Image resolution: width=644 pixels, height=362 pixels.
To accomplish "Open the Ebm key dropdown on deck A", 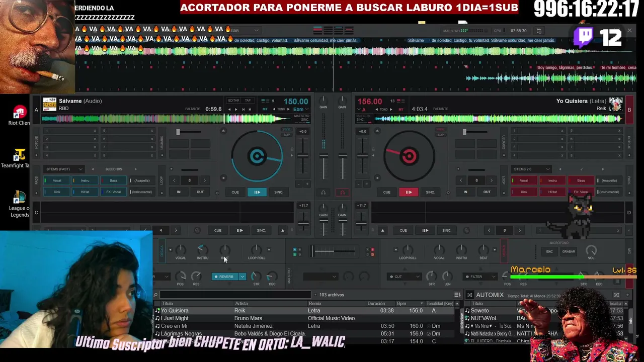I will 301,109.
